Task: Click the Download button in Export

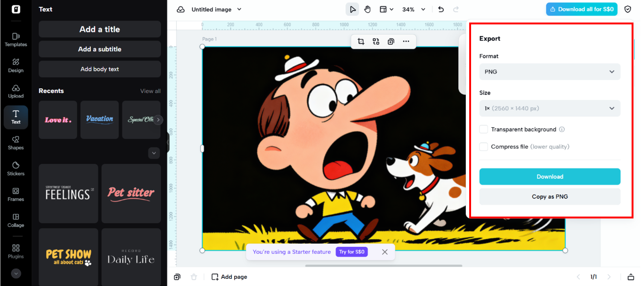Action: (x=550, y=177)
